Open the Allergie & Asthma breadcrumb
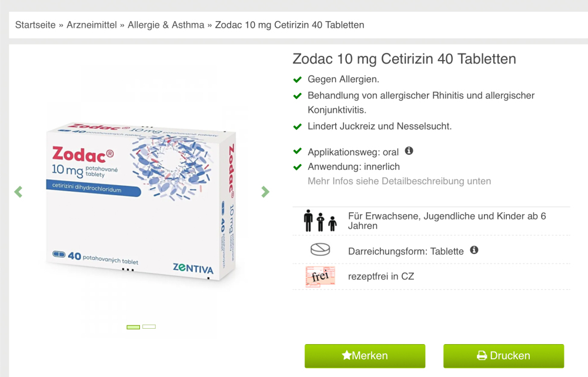 point(166,25)
